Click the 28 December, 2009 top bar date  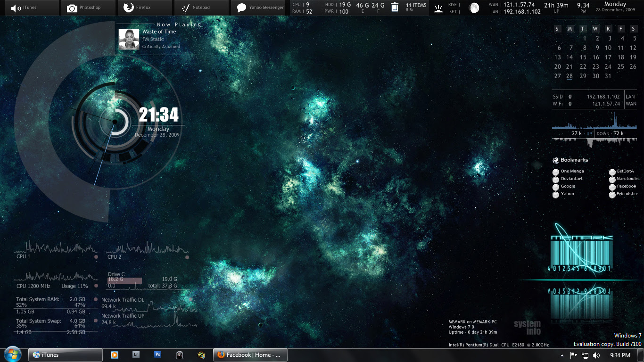pyautogui.click(x=615, y=10)
